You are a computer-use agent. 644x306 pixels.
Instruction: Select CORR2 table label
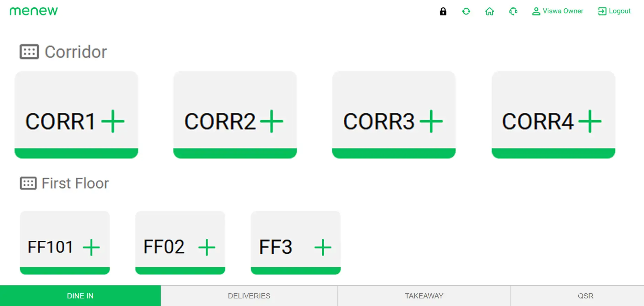[x=220, y=121]
